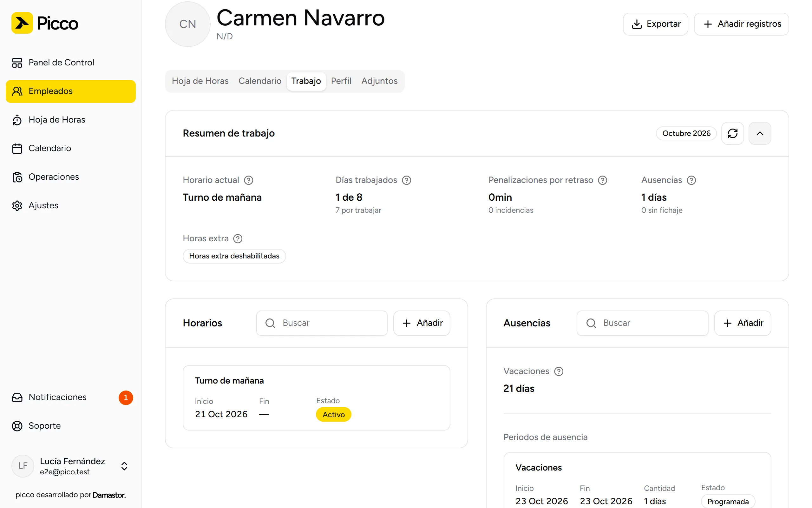Open Notificaciones inbox
Viewport: 812px width, 508px height.
click(70, 397)
